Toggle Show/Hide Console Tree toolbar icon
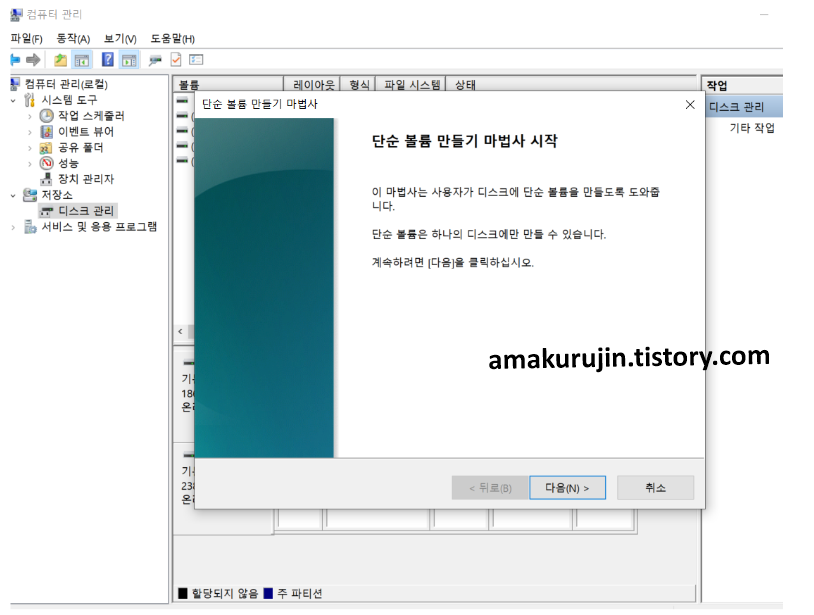The image size is (814, 615). (x=82, y=60)
